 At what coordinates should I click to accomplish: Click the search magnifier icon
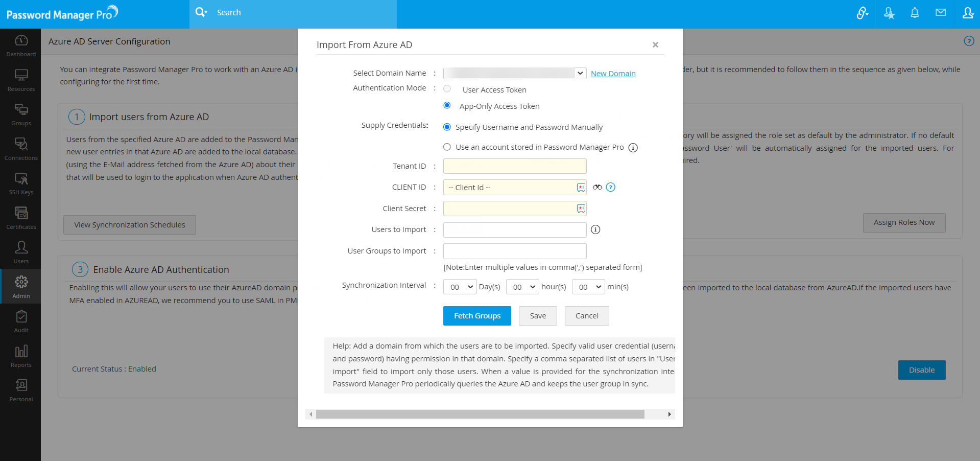201,12
